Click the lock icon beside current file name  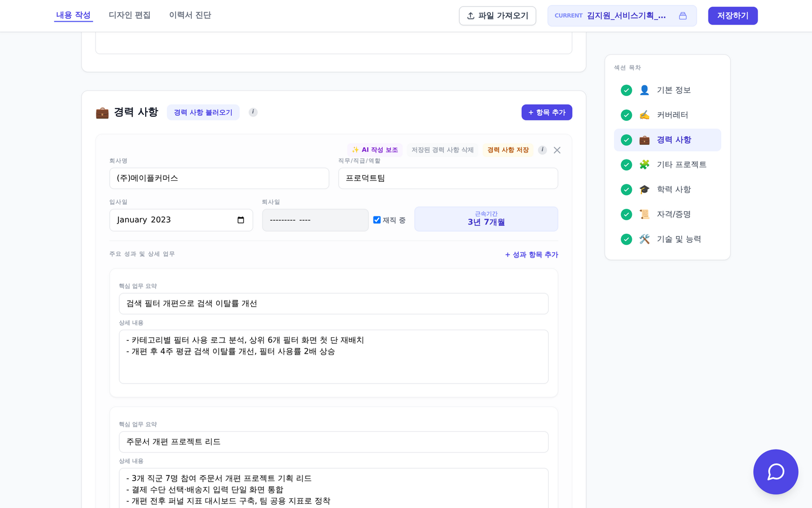(x=683, y=16)
